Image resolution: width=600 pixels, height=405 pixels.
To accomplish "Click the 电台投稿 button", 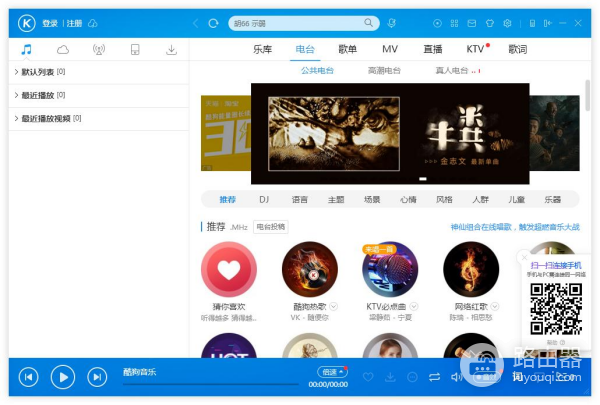I will click(x=271, y=227).
